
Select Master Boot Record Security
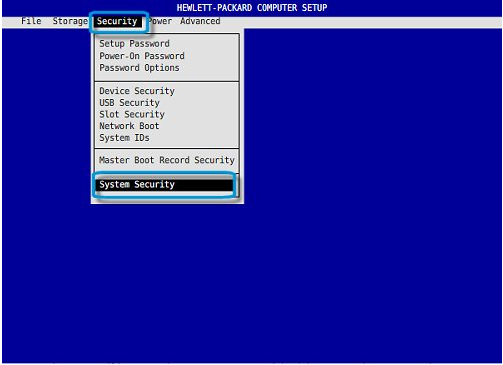(167, 160)
